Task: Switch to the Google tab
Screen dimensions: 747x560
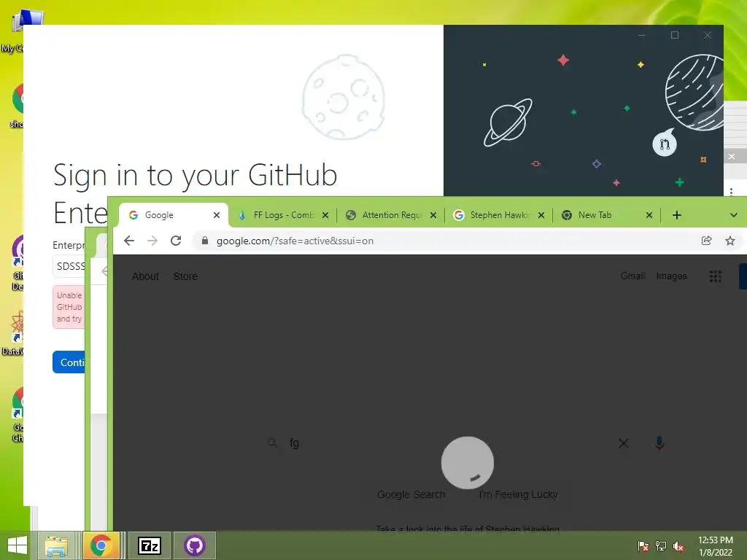Action: (x=174, y=215)
